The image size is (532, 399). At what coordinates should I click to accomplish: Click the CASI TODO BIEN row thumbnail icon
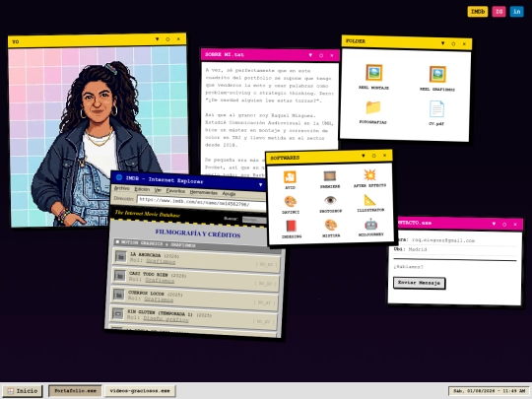pyautogui.click(x=119, y=276)
